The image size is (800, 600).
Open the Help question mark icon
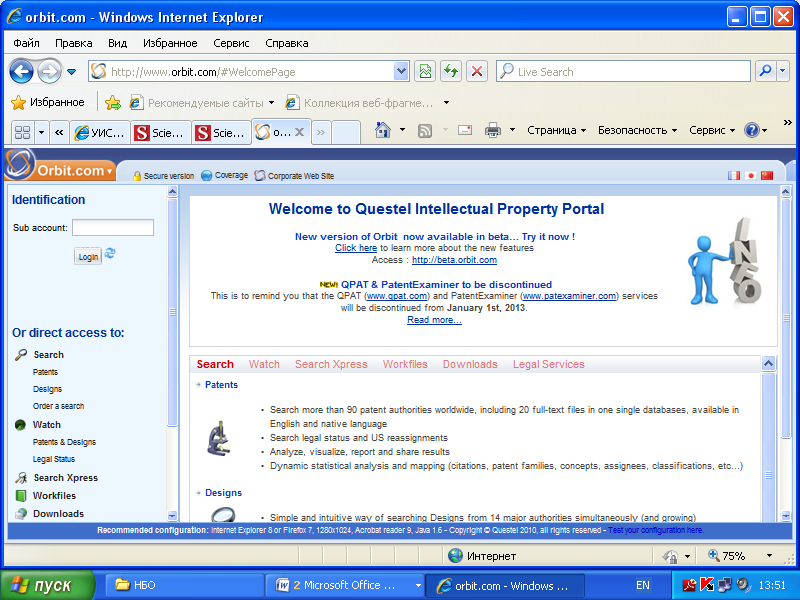coord(752,131)
